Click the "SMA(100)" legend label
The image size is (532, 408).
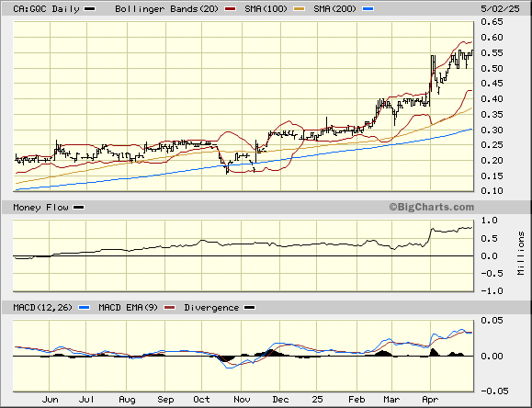[x=266, y=9]
